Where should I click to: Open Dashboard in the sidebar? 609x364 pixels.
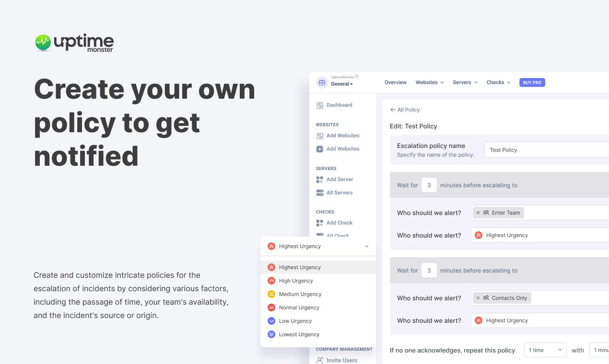click(x=340, y=105)
